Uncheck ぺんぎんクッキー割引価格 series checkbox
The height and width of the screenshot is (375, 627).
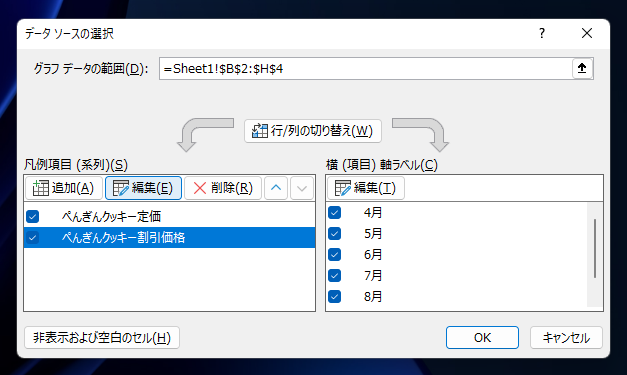33,238
